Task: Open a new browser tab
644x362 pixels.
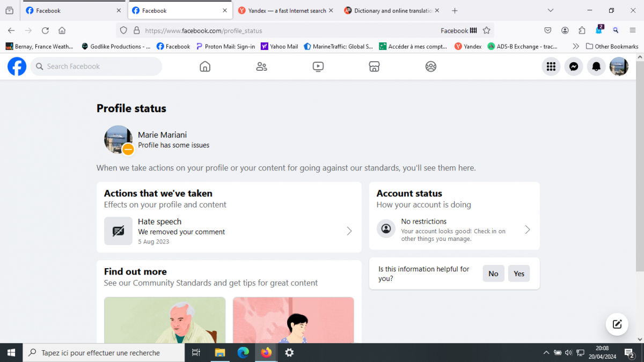Action: (x=455, y=11)
